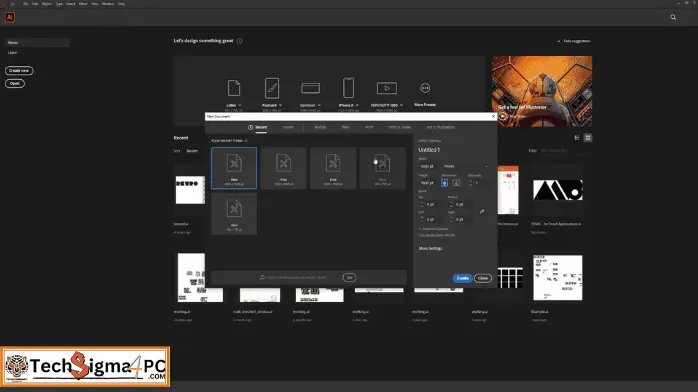Open the Postcard preset dropdown arrow

(x=280, y=105)
